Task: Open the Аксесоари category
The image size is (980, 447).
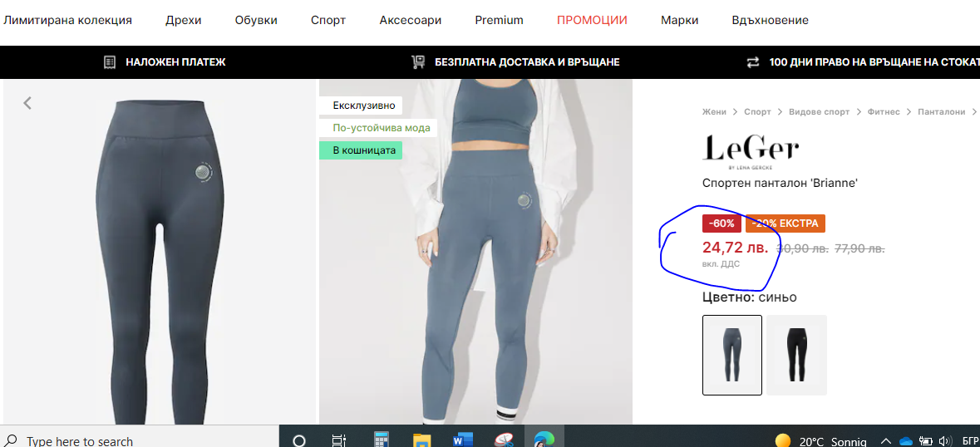Action: [410, 20]
